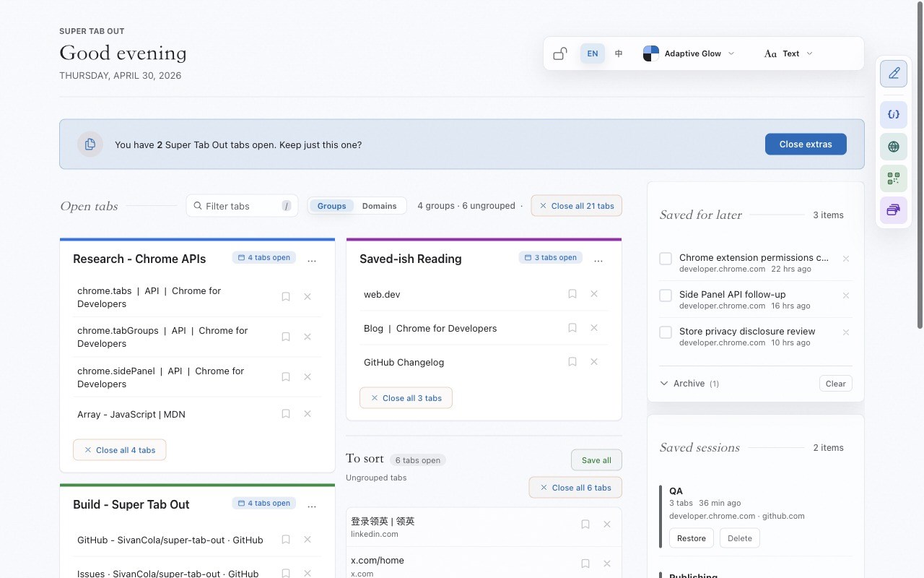The height and width of the screenshot is (578, 924).
Task: Click Save all for ungrouped tabs
Action: pyautogui.click(x=596, y=460)
